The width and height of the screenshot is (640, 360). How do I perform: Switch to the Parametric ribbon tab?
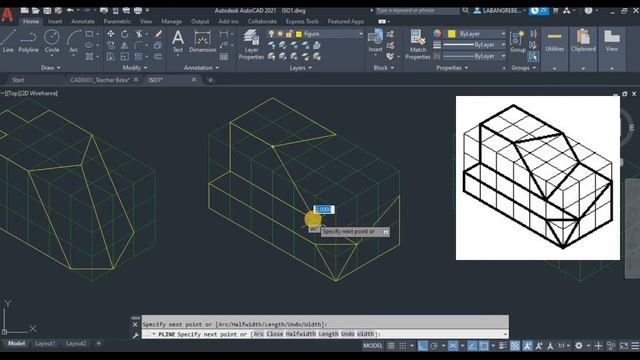[x=117, y=21]
